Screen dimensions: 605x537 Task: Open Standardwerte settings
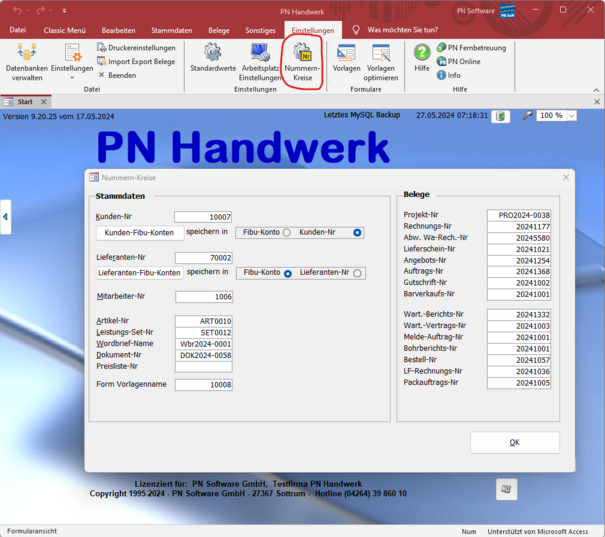[x=213, y=58]
